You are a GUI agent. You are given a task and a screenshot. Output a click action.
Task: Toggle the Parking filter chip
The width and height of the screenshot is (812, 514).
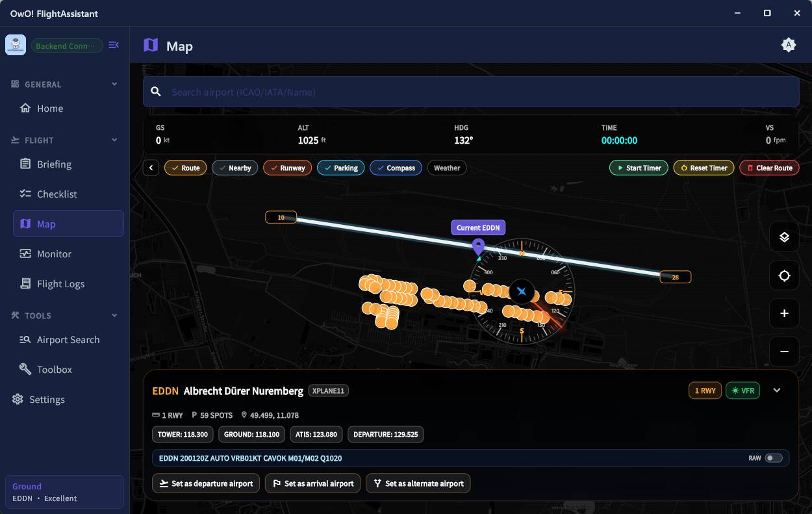coord(341,168)
